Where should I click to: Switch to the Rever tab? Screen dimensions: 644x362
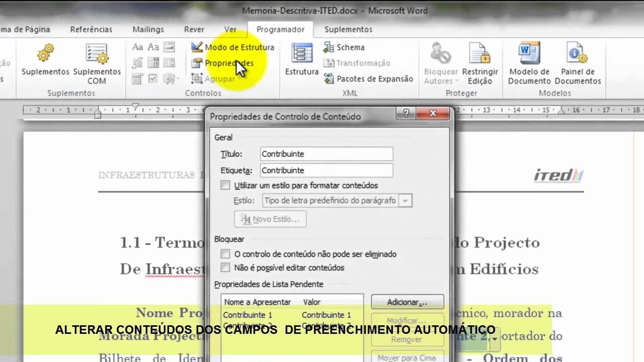click(194, 29)
